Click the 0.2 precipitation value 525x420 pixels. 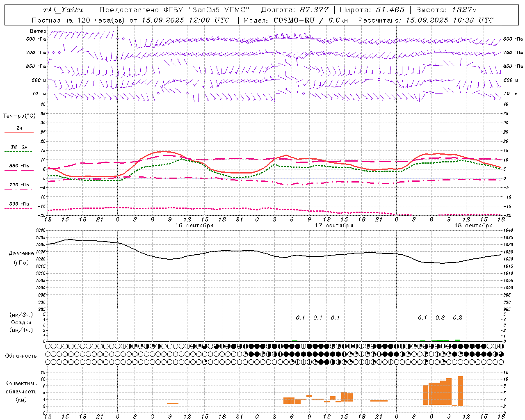point(458,317)
